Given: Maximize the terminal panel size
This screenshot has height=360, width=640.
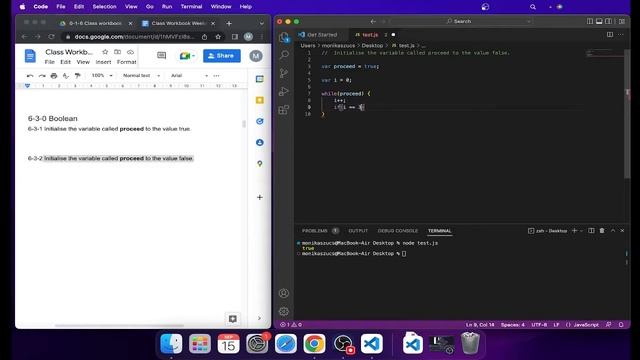Looking at the screenshot, I should (613, 231).
